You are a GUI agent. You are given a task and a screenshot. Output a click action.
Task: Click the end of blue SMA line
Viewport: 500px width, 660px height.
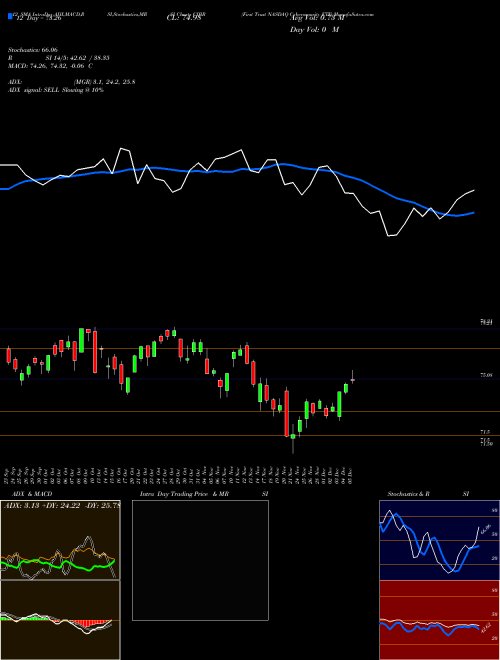[474, 213]
